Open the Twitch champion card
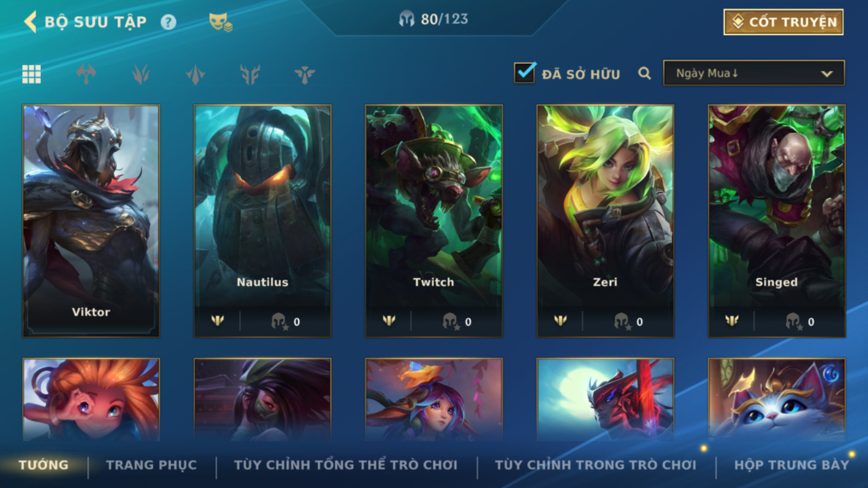 point(433,221)
